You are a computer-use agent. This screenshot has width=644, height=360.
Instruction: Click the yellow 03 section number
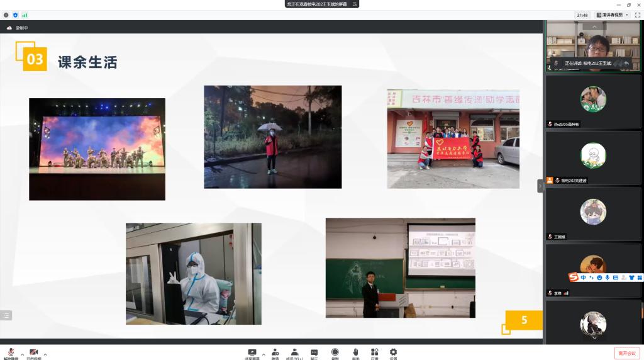pyautogui.click(x=35, y=59)
